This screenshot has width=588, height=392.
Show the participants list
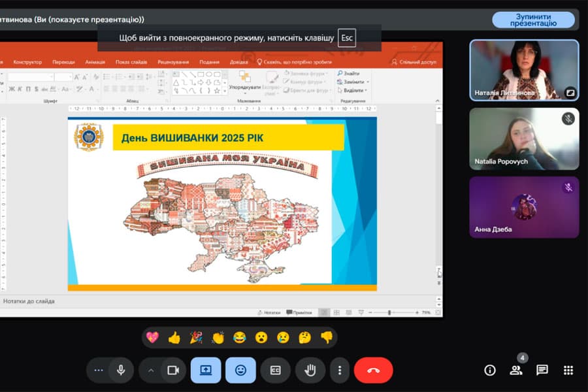pyautogui.click(x=516, y=370)
